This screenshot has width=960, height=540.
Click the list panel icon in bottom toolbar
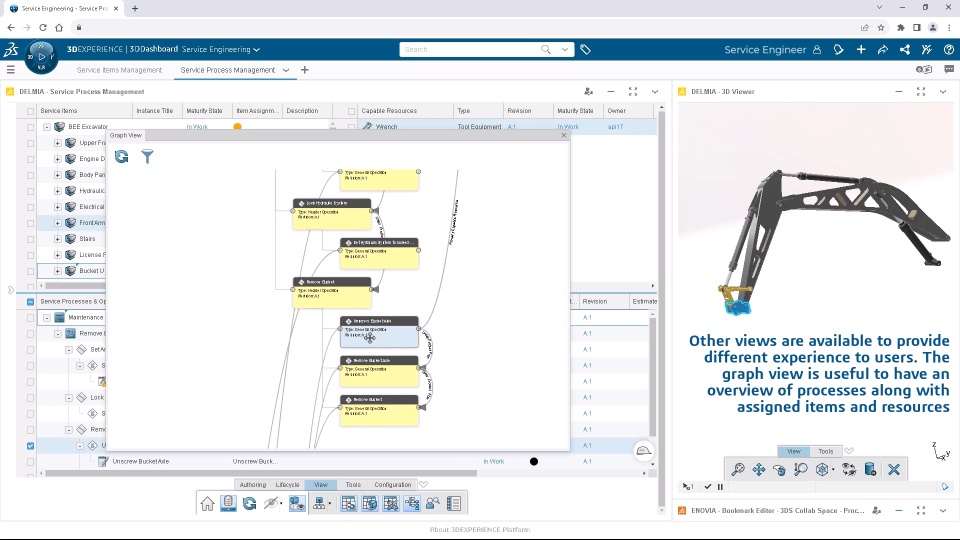point(454,503)
